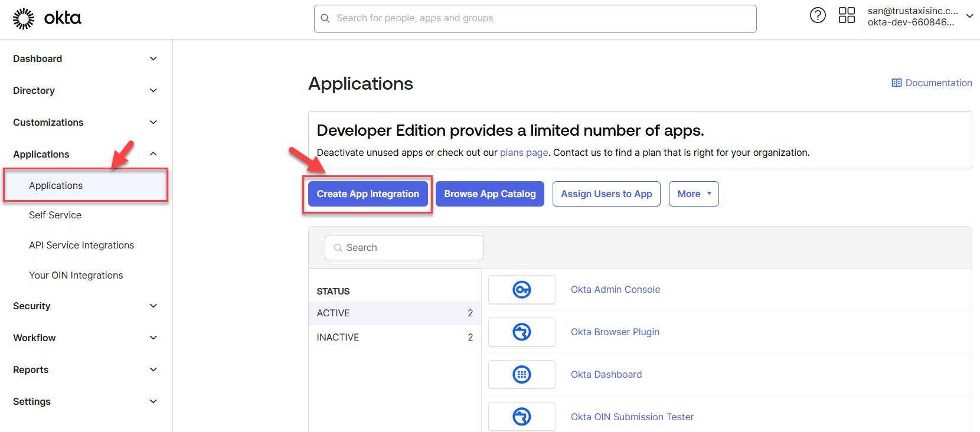Open the More dropdown button
The image size is (980, 432).
click(x=694, y=194)
